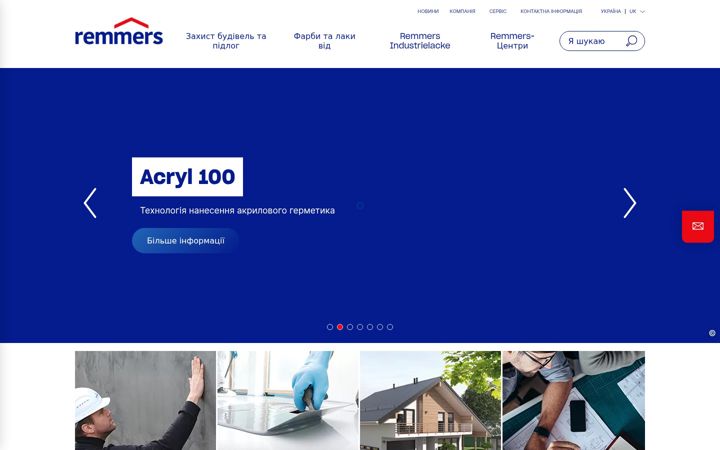Open the house photo thumbnail
Image resolution: width=720 pixels, height=450 pixels.
click(430, 400)
